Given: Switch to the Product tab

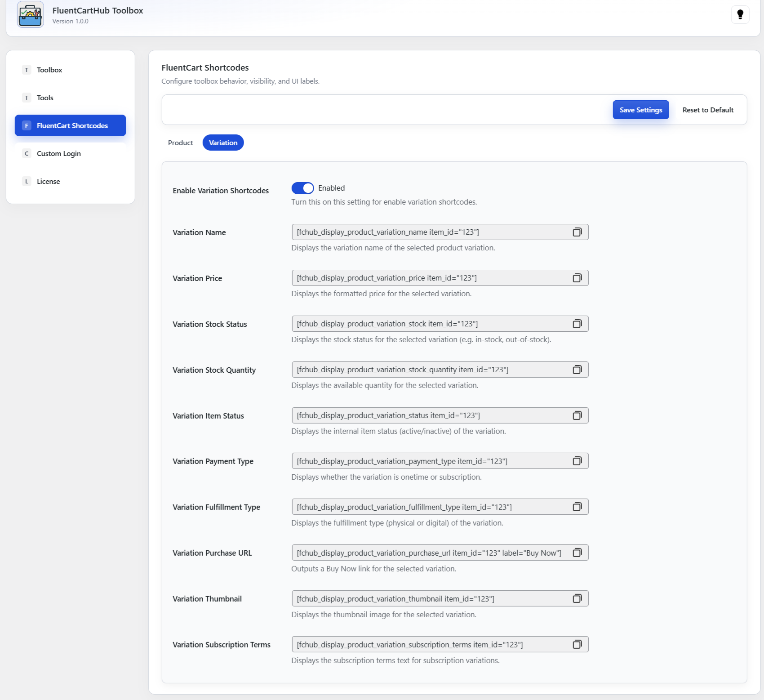Looking at the screenshot, I should pyautogui.click(x=180, y=143).
